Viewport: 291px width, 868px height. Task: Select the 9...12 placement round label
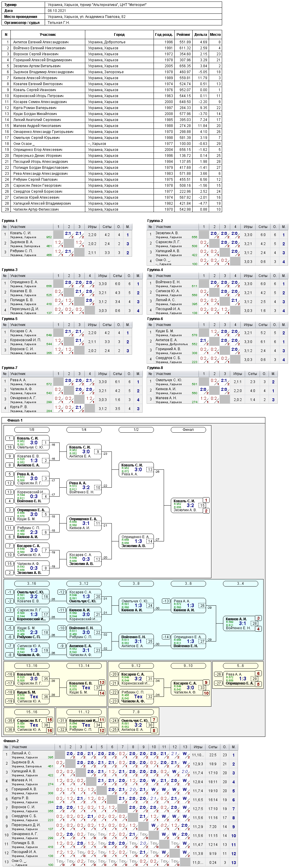tap(136, 666)
